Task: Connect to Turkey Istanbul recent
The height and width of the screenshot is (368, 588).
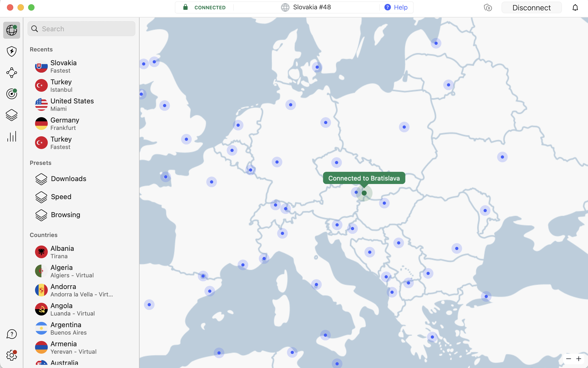Action: (62, 85)
